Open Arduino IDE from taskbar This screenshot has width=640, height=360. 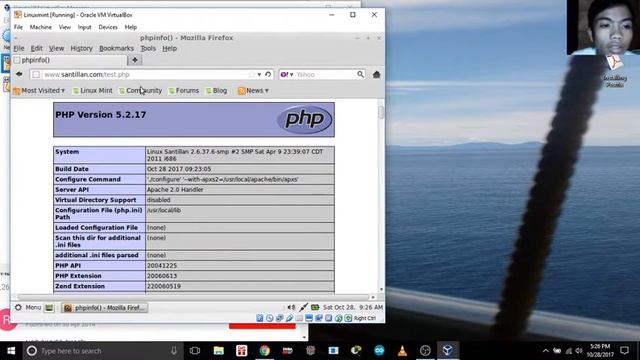coord(379,351)
